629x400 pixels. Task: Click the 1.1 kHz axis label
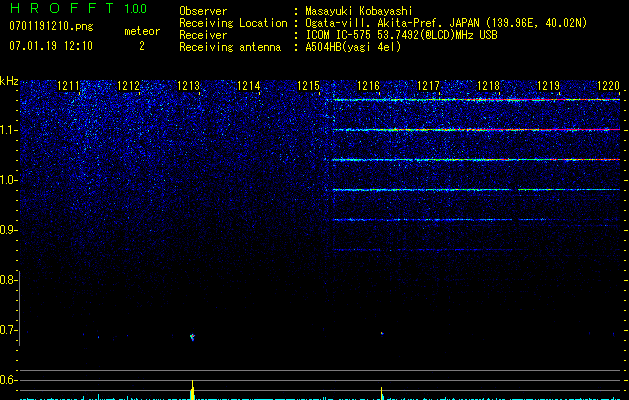coord(8,130)
